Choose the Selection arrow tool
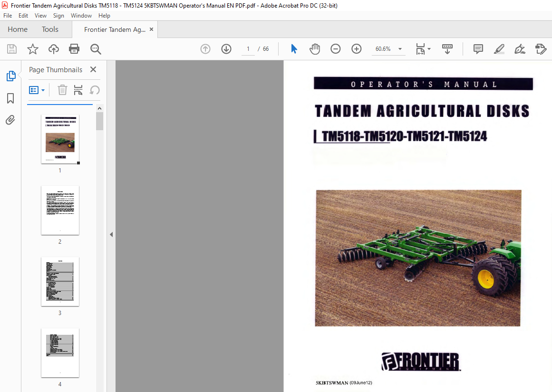The height and width of the screenshot is (392, 552). (x=294, y=49)
